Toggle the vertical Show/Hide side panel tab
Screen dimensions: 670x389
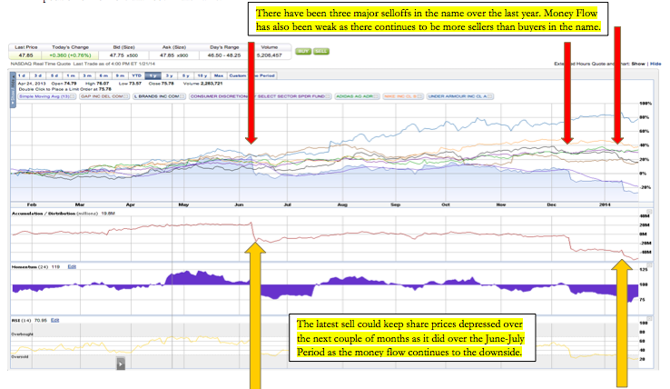click(13, 90)
